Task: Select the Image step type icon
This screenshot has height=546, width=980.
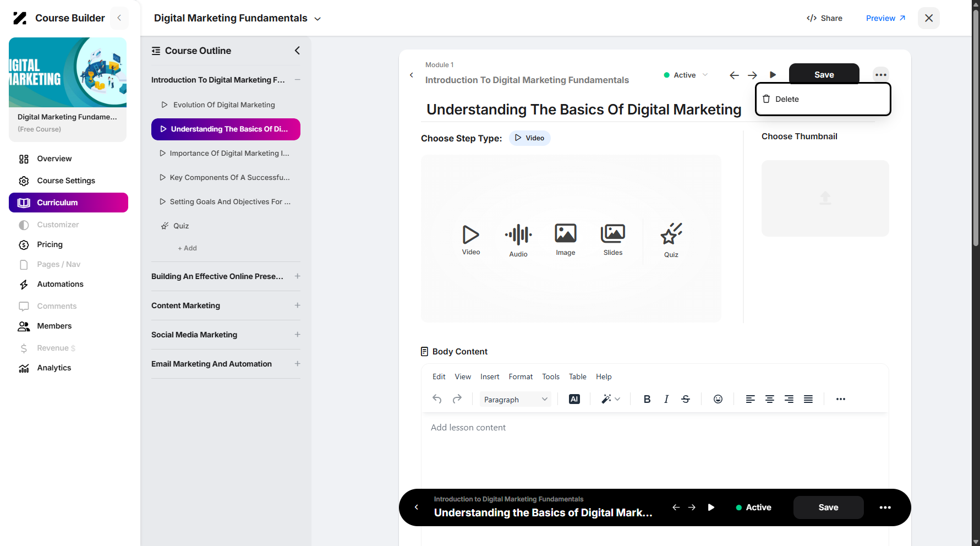Action: pyautogui.click(x=566, y=240)
